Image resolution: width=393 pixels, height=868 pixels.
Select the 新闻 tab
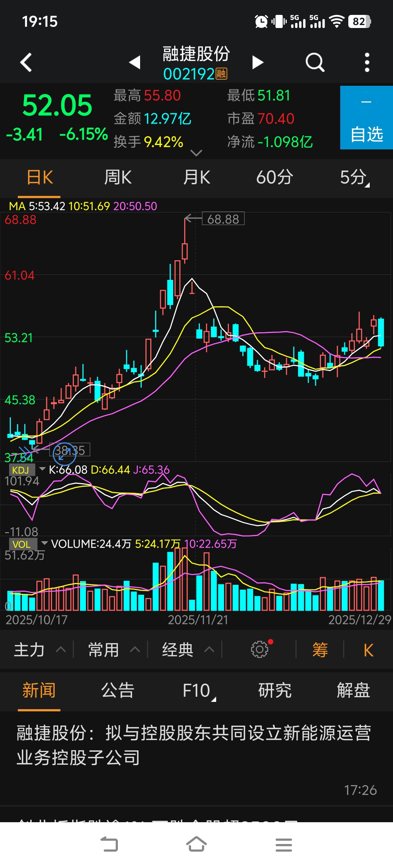click(x=39, y=690)
